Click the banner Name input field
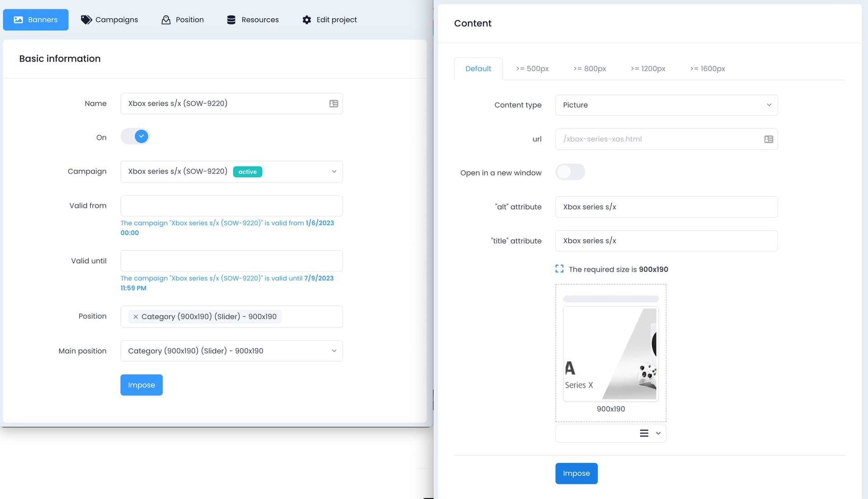Image resolution: width=868 pixels, height=499 pixels. (231, 104)
